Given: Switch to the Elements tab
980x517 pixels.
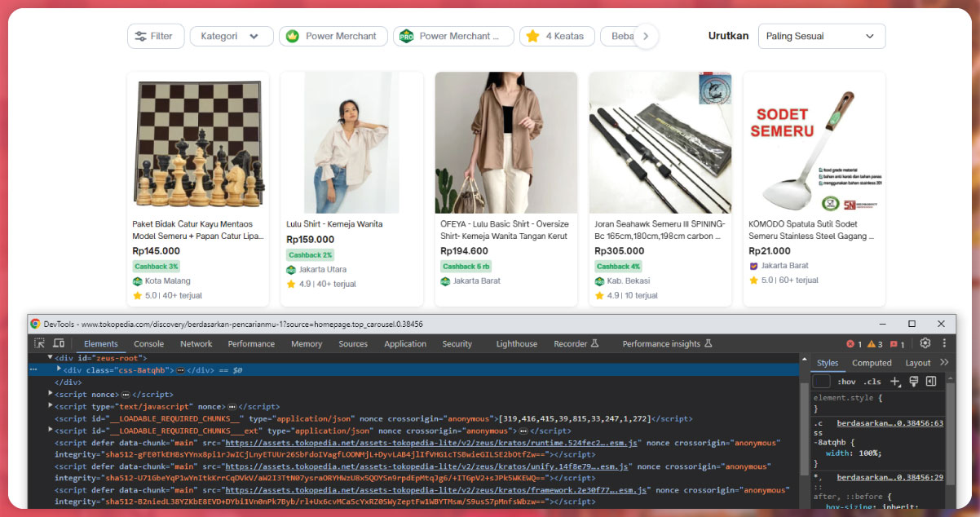Looking at the screenshot, I should 101,344.
